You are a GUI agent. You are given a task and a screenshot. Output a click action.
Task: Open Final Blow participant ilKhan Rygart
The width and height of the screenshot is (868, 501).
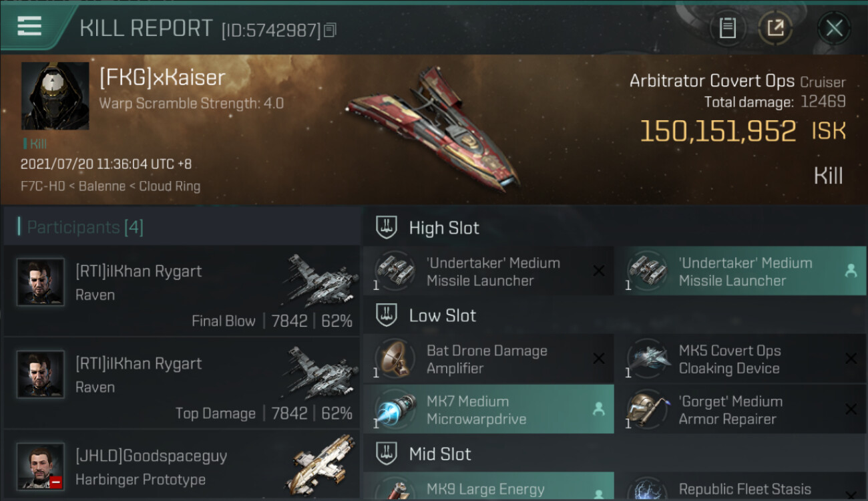[x=182, y=290]
